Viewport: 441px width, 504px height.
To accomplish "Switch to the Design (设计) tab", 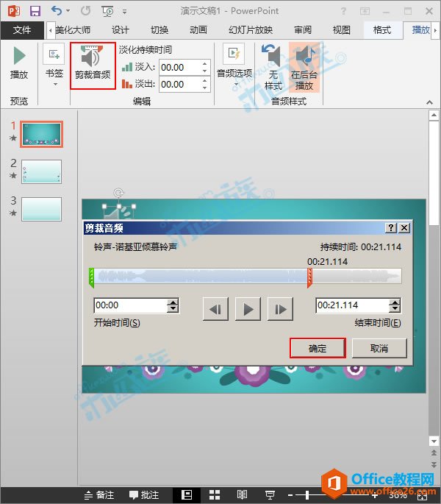I will tap(121, 30).
